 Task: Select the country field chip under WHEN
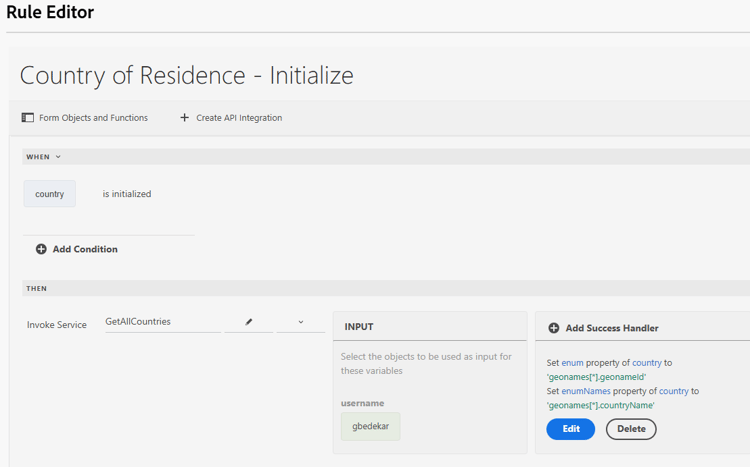tap(50, 194)
